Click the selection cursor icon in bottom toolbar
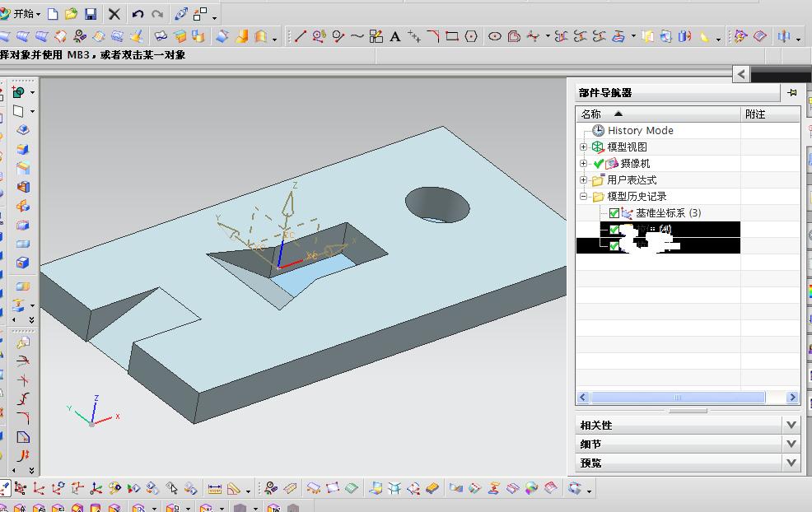 172,488
